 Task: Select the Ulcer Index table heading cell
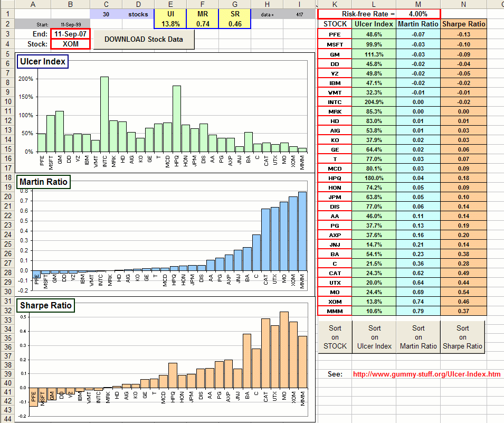[x=374, y=24]
